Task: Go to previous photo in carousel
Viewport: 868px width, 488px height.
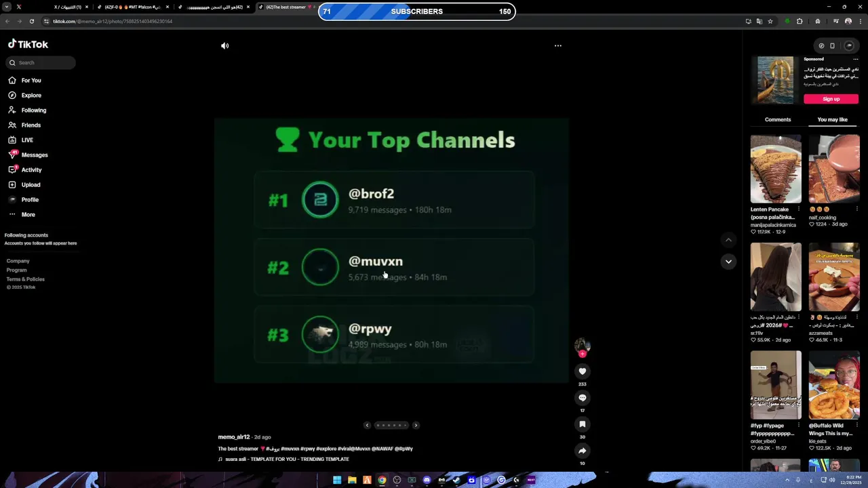Action: (x=367, y=426)
